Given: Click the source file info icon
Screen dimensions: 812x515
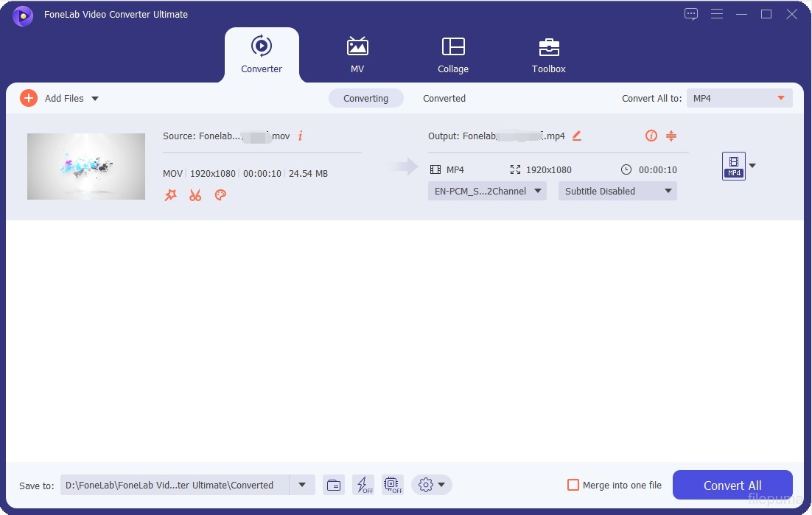Looking at the screenshot, I should (x=300, y=136).
